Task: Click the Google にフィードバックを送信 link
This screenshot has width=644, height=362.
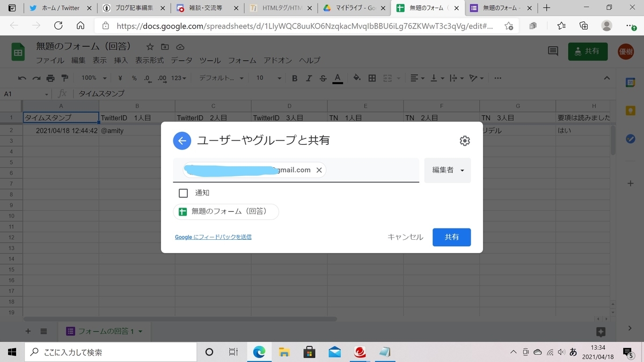Action: point(213,237)
